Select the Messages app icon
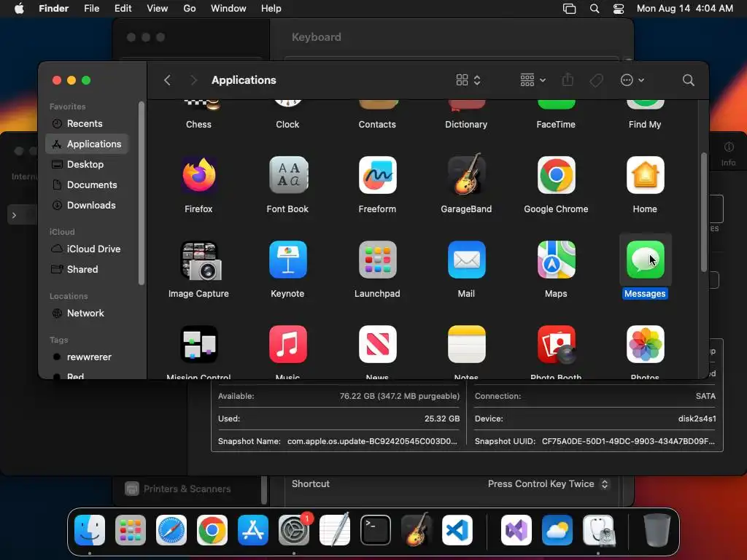This screenshot has width=747, height=560. pos(645,260)
